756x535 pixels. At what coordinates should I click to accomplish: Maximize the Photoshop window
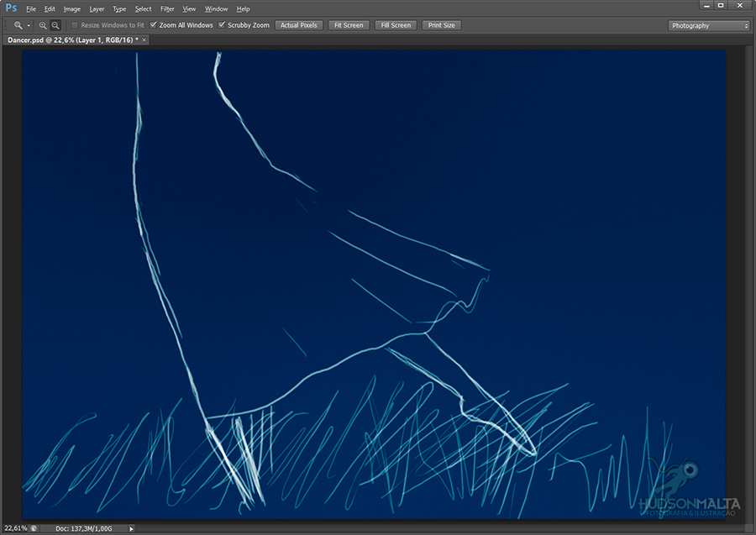[721, 6]
